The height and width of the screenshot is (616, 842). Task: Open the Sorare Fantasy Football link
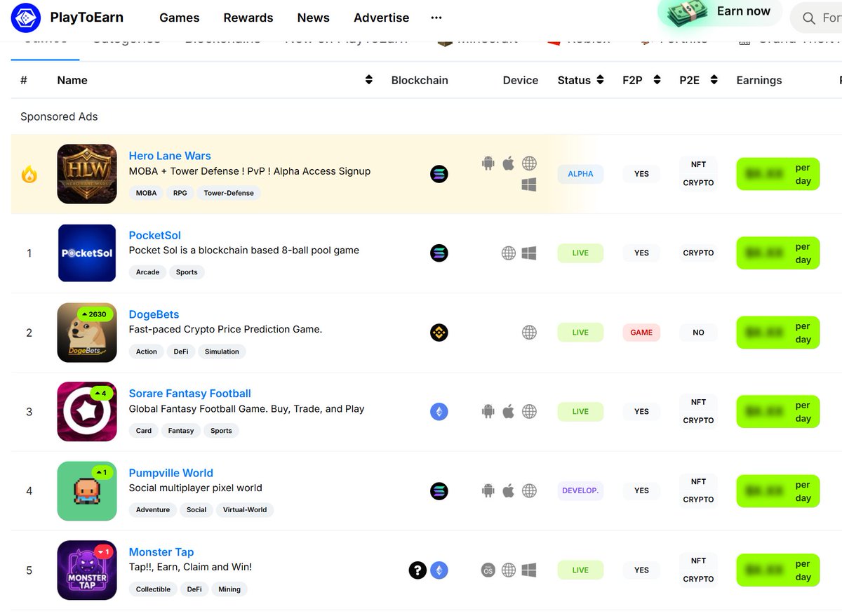(x=189, y=394)
